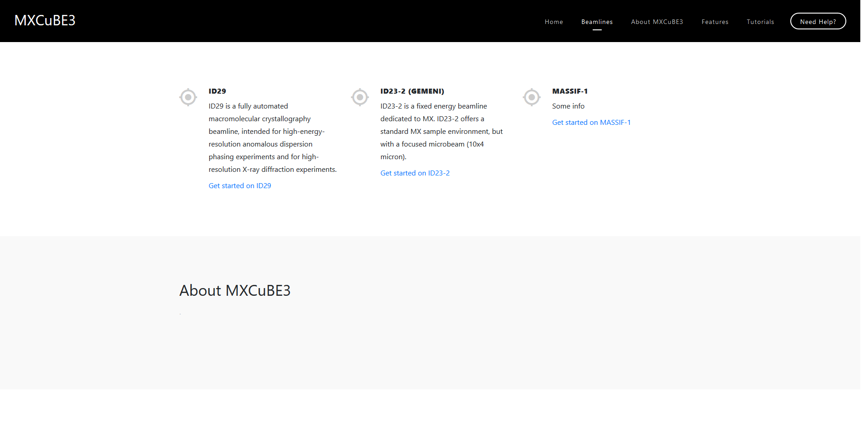
Task: Open the Home navigation item
Action: point(554,21)
